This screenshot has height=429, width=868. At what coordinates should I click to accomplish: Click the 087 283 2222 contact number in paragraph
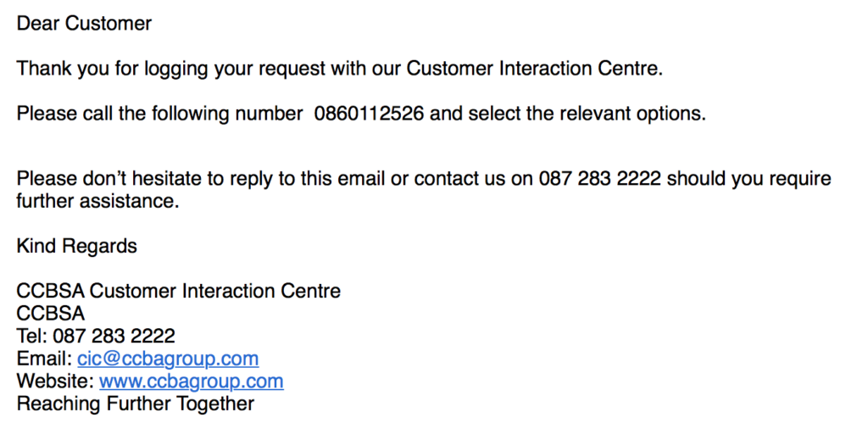pos(599,179)
